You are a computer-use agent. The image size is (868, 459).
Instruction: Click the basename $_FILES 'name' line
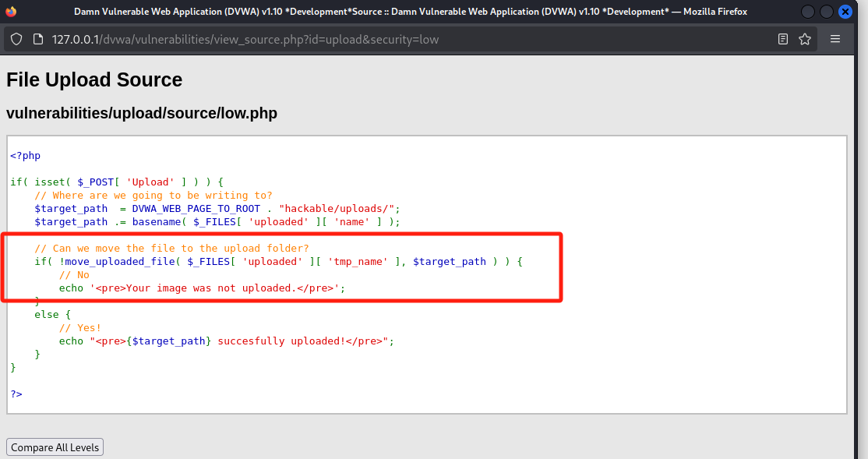(217, 222)
